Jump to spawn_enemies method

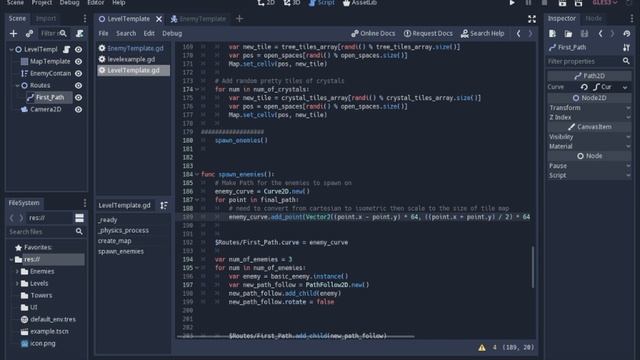[x=121, y=251]
